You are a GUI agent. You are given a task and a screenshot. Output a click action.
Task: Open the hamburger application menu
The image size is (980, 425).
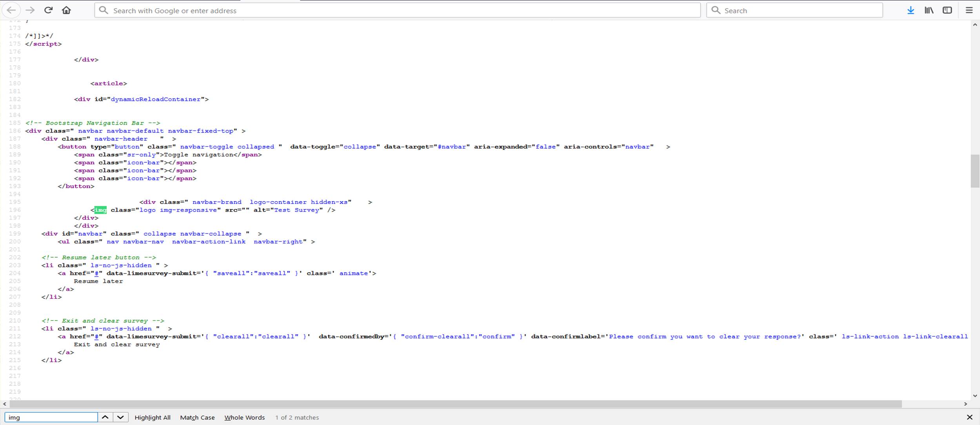coord(969,10)
